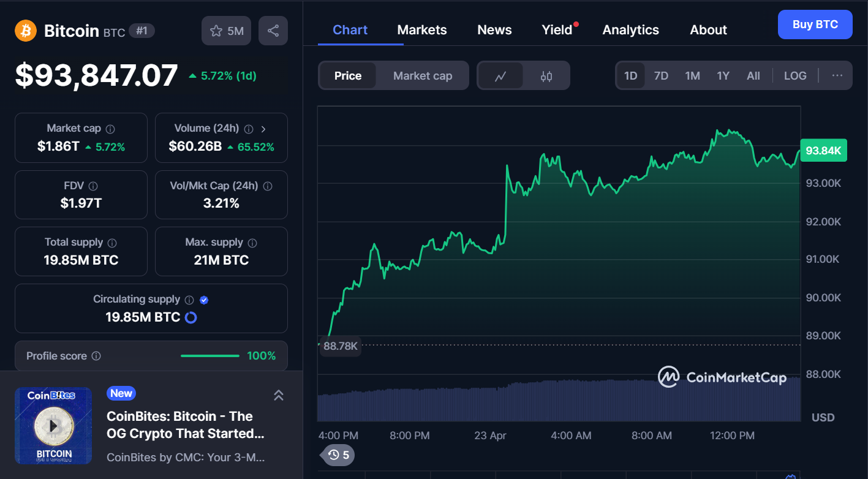
Task: Click the #1 rank badge
Action: point(142,31)
